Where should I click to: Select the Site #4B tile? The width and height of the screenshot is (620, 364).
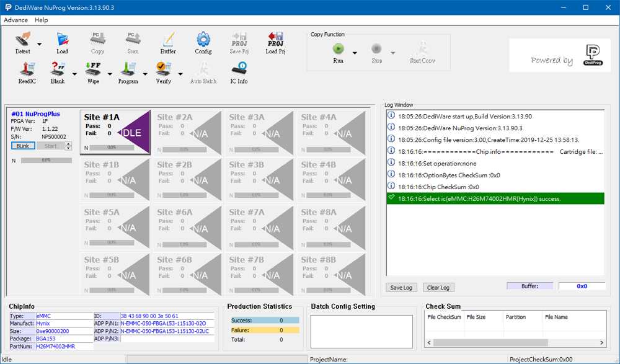pos(331,180)
